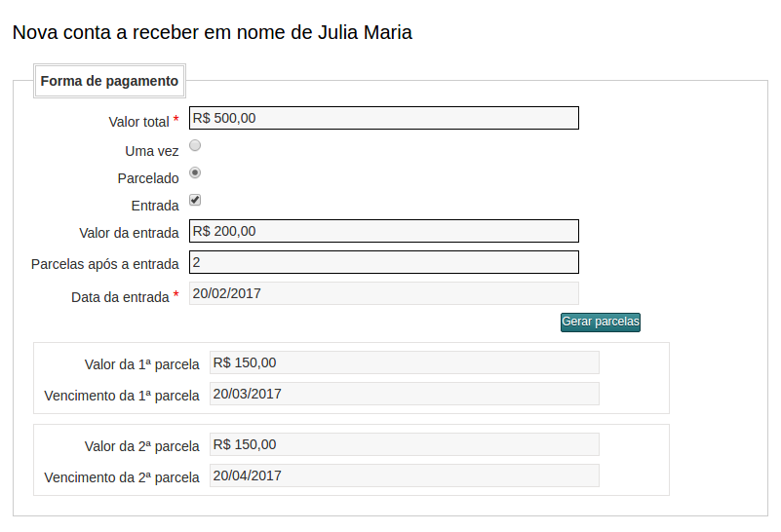781x532 pixels.
Task: Select the Vencimento da 2ª parcela field
Action: click(404, 475)
